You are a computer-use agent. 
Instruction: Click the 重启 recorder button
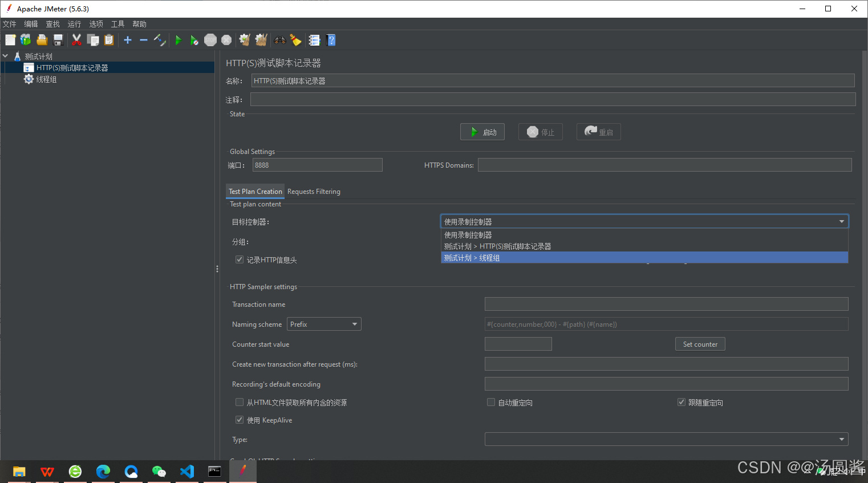pyautogui.click(x=599, y=132)
